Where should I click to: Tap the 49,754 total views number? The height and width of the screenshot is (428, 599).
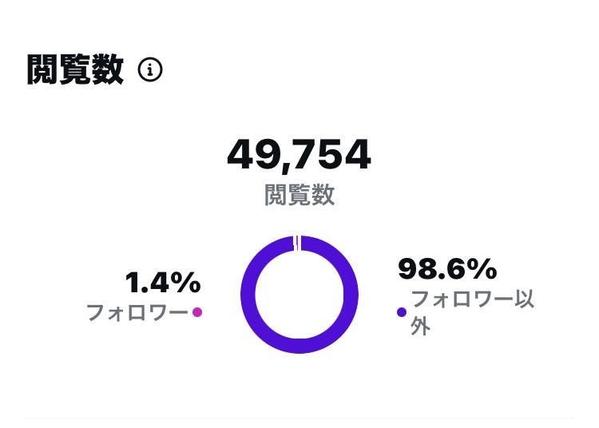tap(299, 155)
